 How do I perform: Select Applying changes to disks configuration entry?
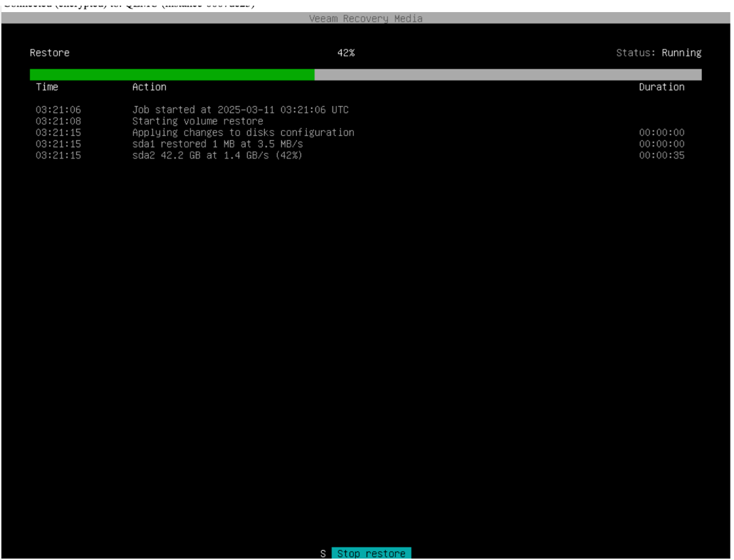tap(243, 132)
